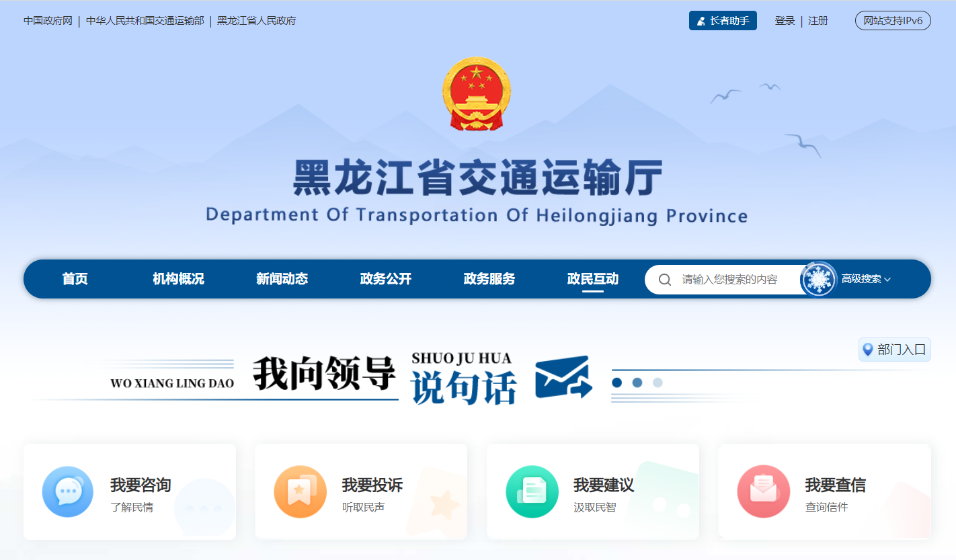Screen dimensions: 956x560
Task: Go to the 首页 home tab
Action: 75,279
